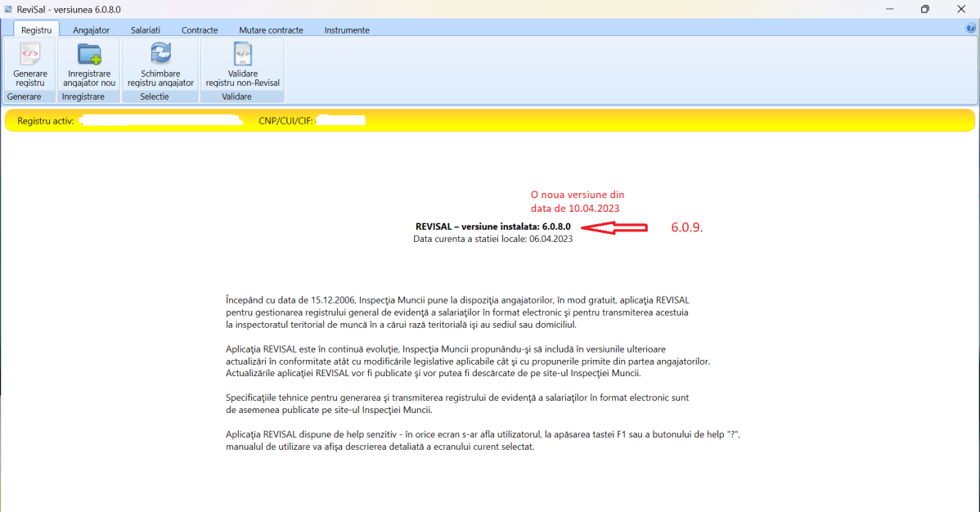The image size is (980, 512).
Task: Click the CNP/CUI/CIF value field
Action: tap(340, 121)
